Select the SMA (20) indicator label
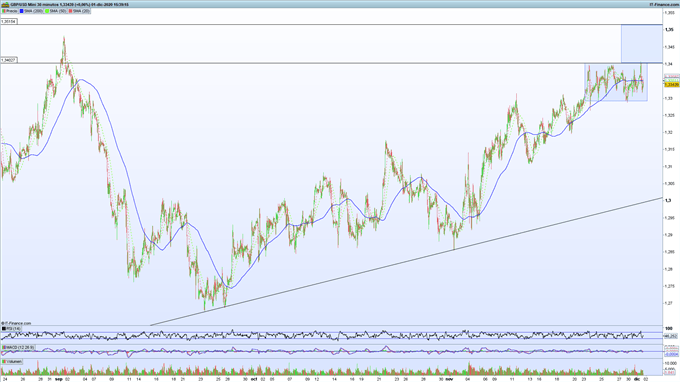680x382 pixels. [x=81, y=11]
